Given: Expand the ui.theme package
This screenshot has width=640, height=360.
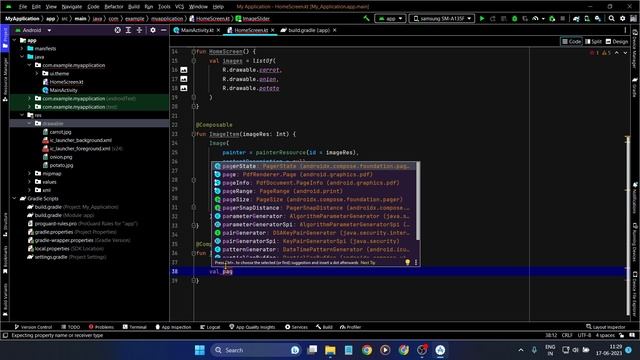Looking at the screenshot, I should coord(37,73).
